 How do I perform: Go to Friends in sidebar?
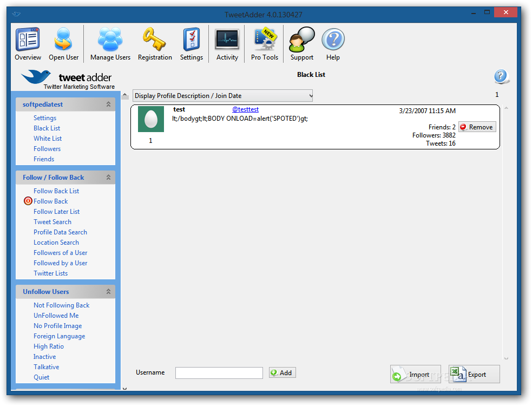(x=44, y=159)
